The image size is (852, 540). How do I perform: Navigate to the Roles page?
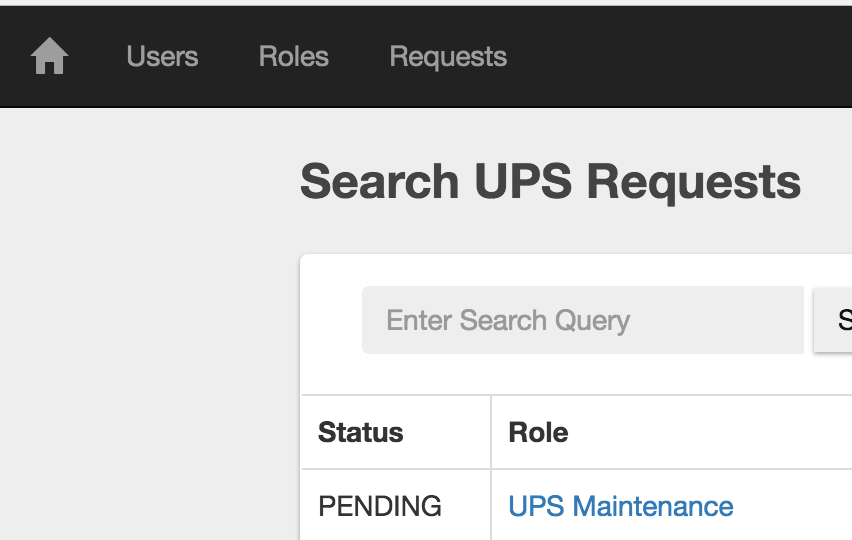coord(293,56)
